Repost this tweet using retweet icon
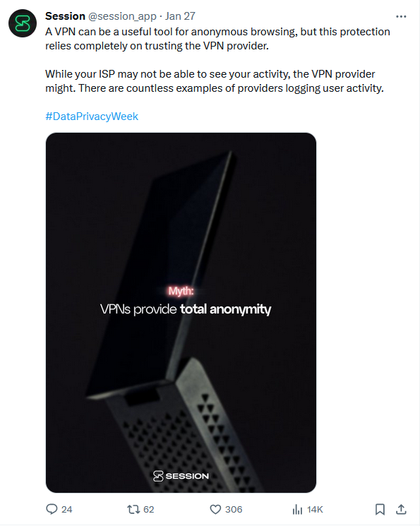The height and width of the screenshot is (526, 420). click(133, 510)
